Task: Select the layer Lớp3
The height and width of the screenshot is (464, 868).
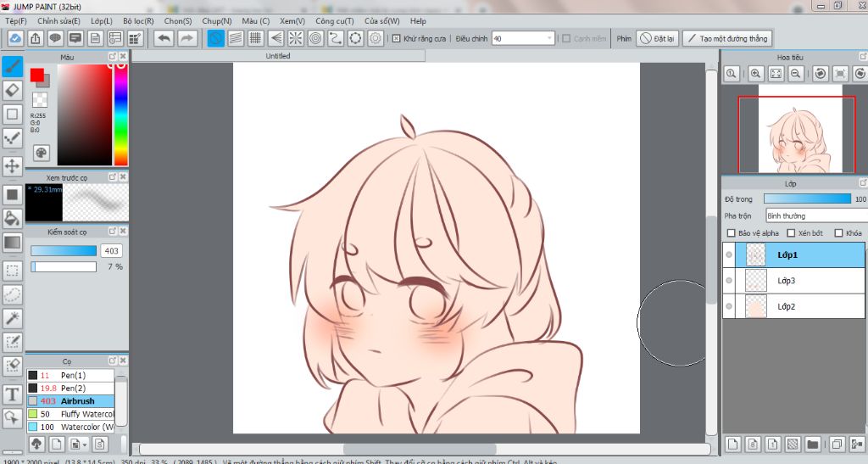Action: pos(793,281)
